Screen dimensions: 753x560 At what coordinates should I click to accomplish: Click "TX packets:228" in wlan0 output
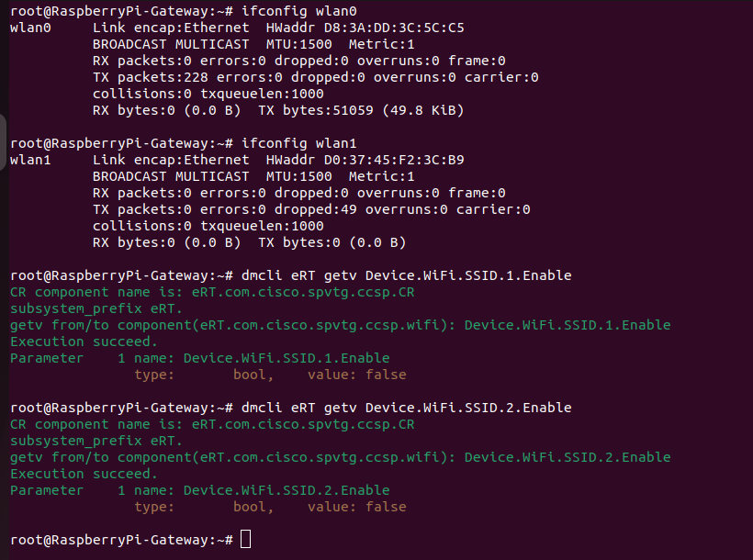pos(138,77)
